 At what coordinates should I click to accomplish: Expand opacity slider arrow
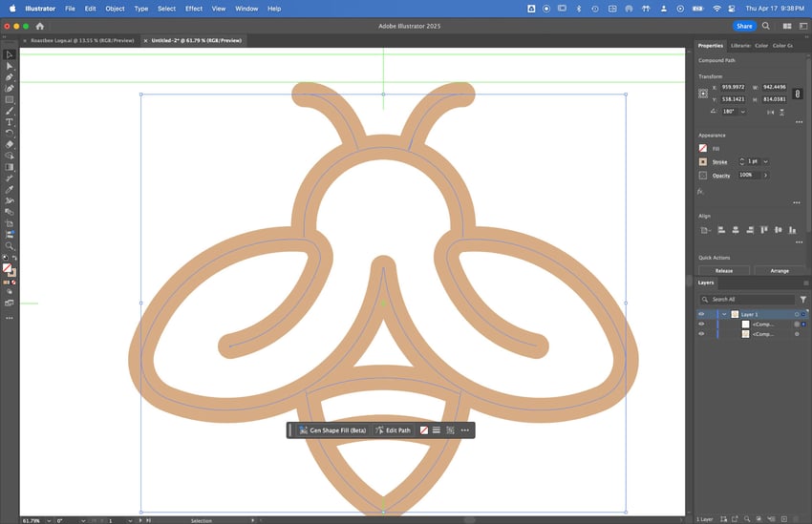point(765,176)
